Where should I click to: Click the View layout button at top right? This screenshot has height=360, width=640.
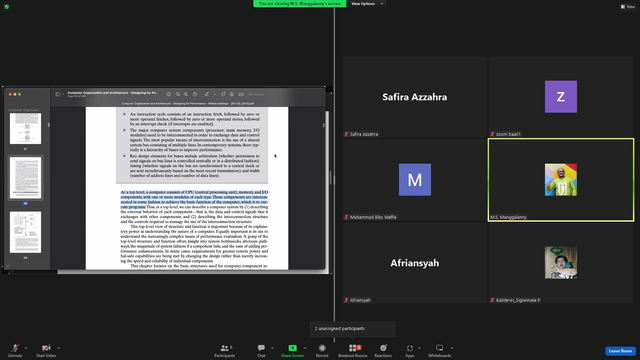(x=628, y=7)
